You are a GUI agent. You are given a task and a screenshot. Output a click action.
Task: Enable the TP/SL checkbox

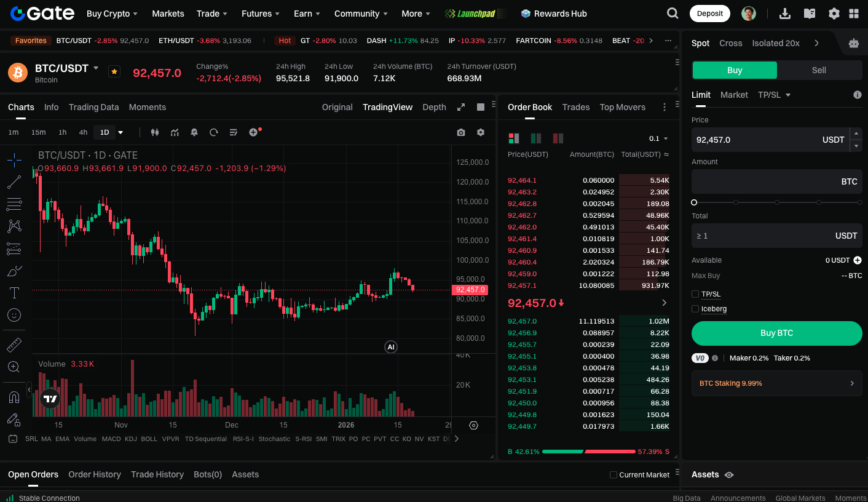(695, 294)
